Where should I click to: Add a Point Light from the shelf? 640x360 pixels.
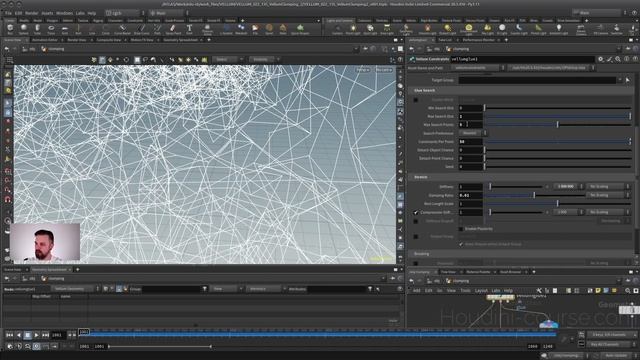point(353,29)
